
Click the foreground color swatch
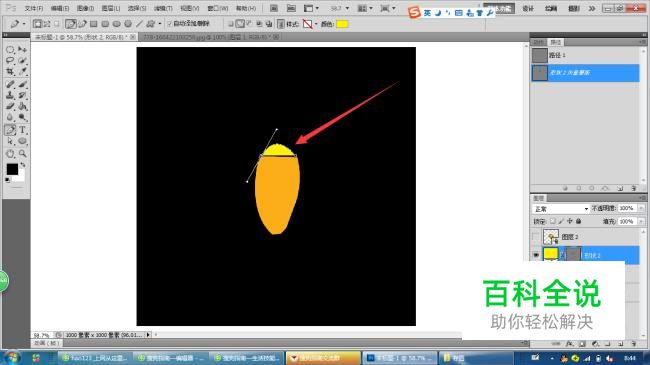point(12,169)
